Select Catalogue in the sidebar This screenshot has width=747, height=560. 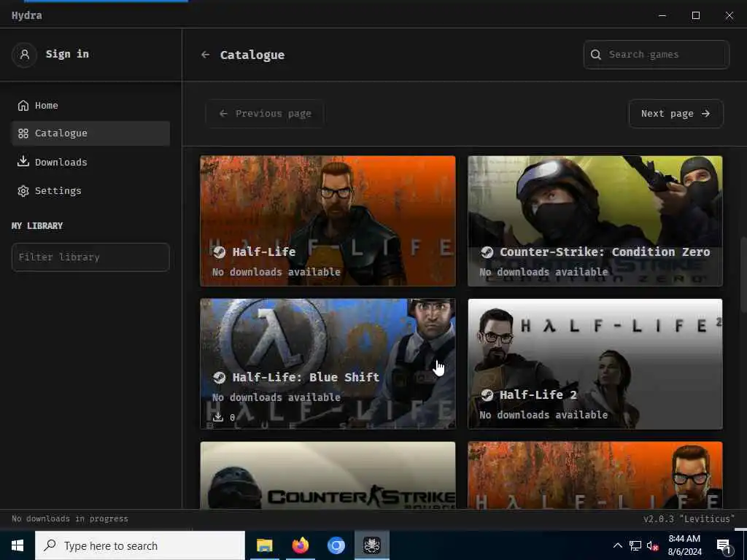point(90,133)
